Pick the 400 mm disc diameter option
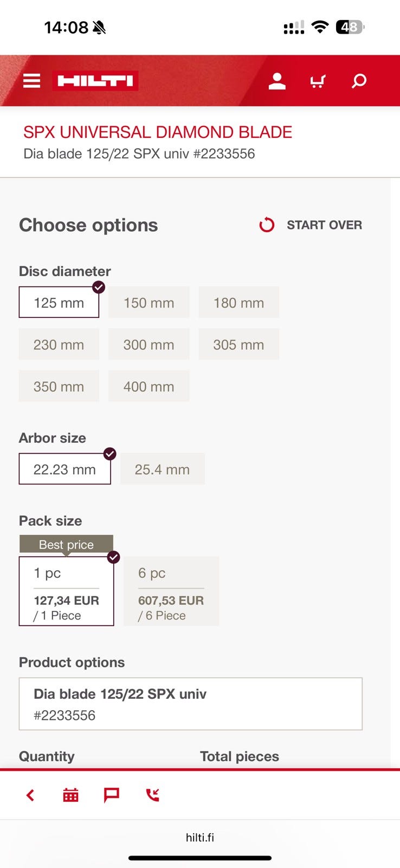Viewport: 400px width, 868px height. tap(149, 386)
